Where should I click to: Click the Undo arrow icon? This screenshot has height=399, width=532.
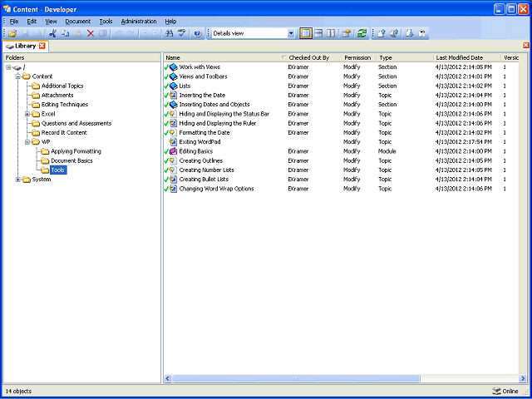pos(118,33)
